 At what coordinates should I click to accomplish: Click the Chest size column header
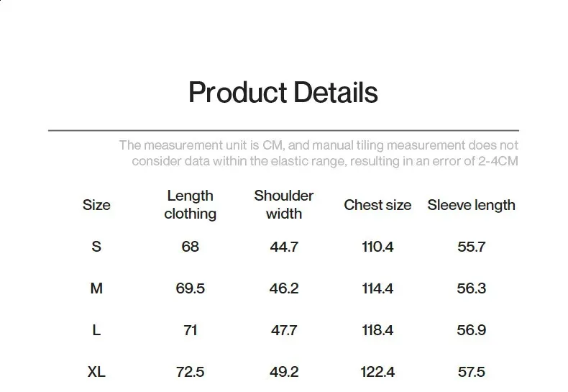(x=377, y=205)
